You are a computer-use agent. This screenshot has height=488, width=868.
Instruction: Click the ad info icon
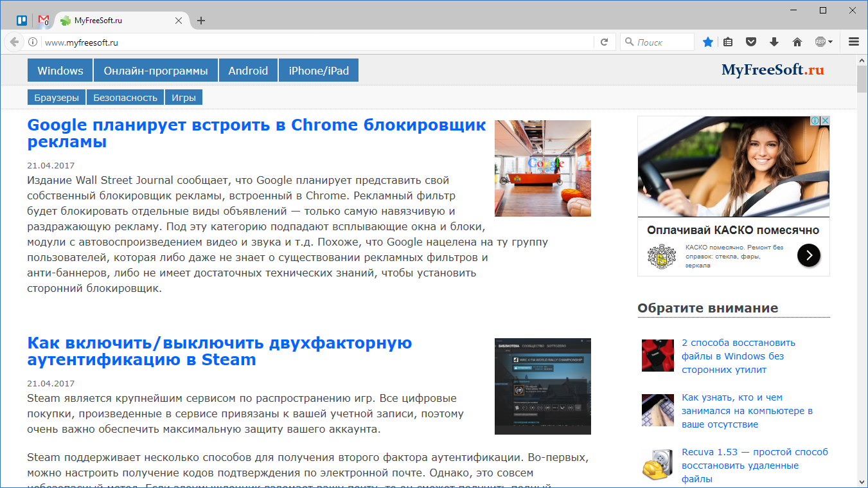click(815, 121)
